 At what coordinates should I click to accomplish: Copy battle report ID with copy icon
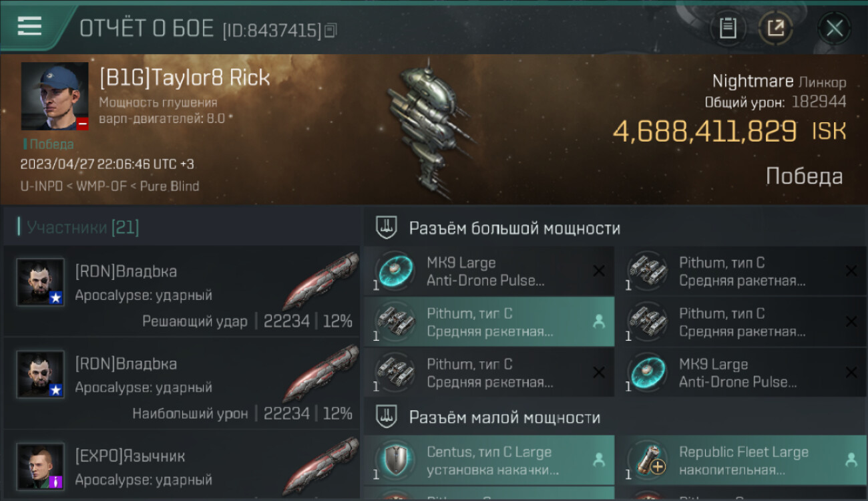(331, 30)
